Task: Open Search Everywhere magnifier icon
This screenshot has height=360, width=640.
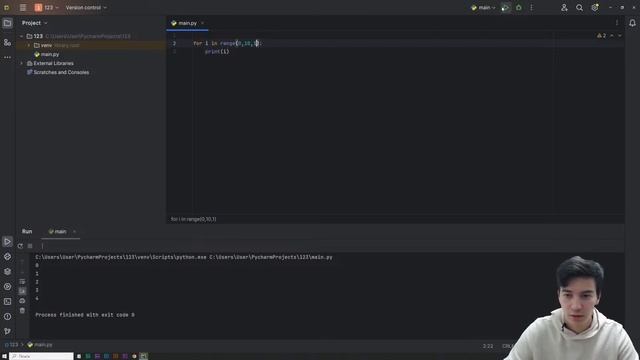Action: 579,8
